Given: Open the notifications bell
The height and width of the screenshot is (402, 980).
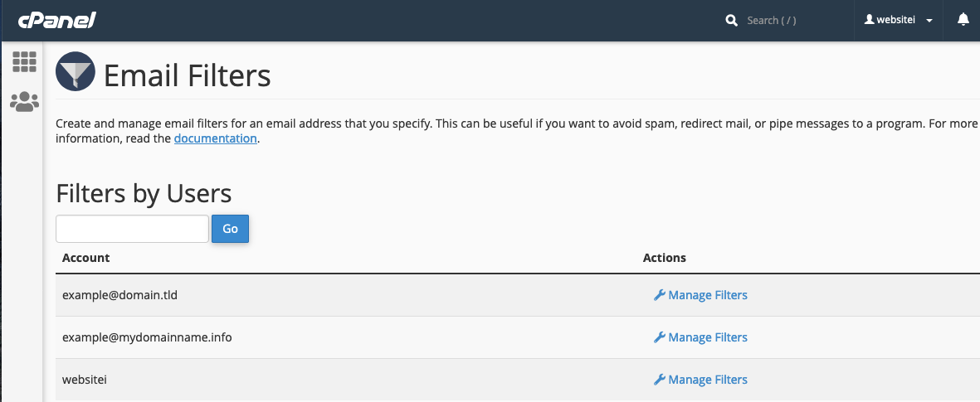Looking at the screenshot, I should (963, 20).
